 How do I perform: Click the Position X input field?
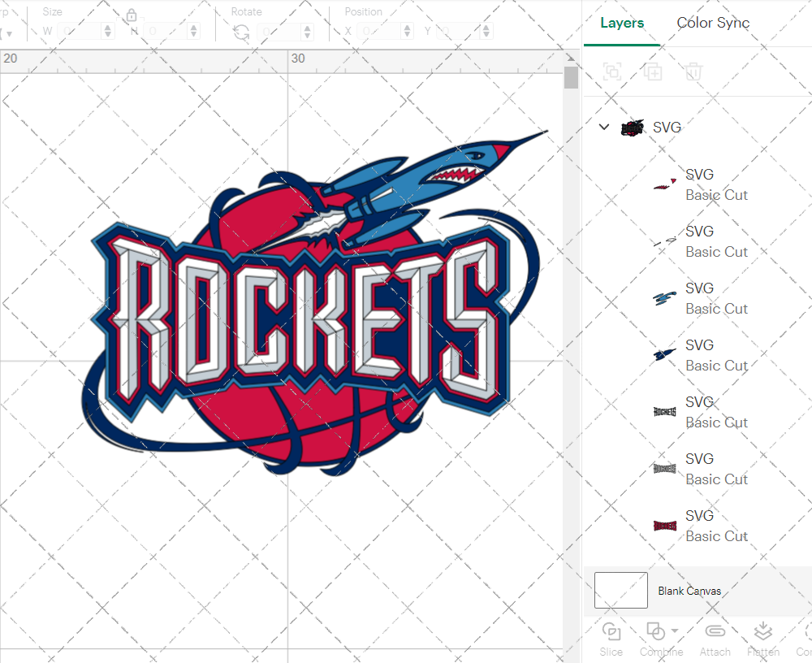tap(379, 31)
